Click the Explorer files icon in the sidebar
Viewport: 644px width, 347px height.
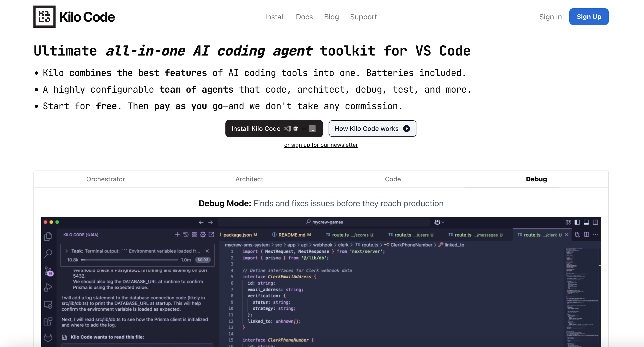pyautogui.click(x=48, y=236)
